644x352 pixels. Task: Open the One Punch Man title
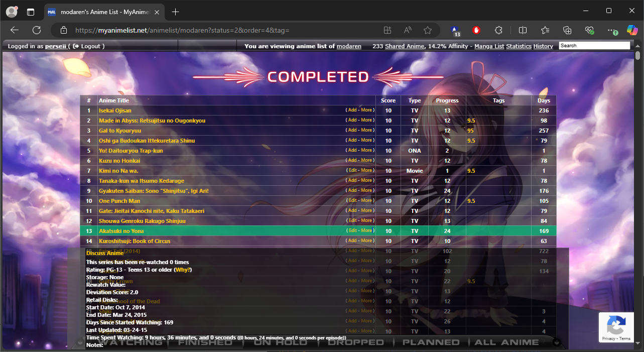point(119,201)
